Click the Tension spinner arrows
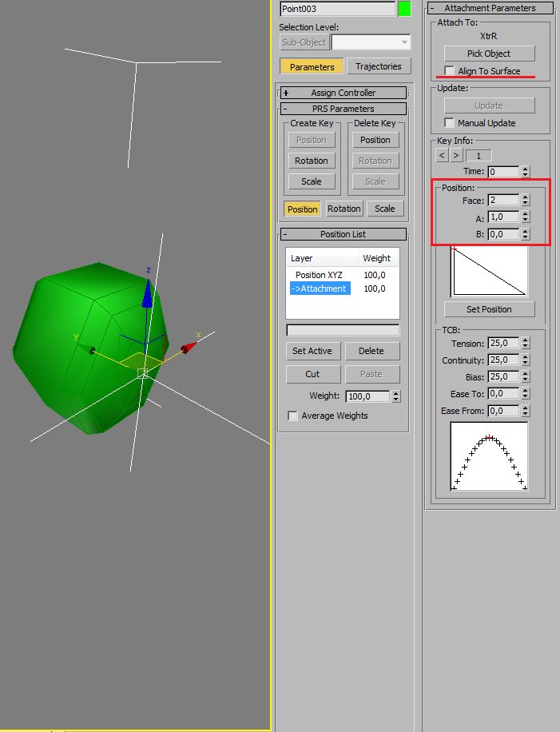The image size is (560, 732). pos(526,343)
